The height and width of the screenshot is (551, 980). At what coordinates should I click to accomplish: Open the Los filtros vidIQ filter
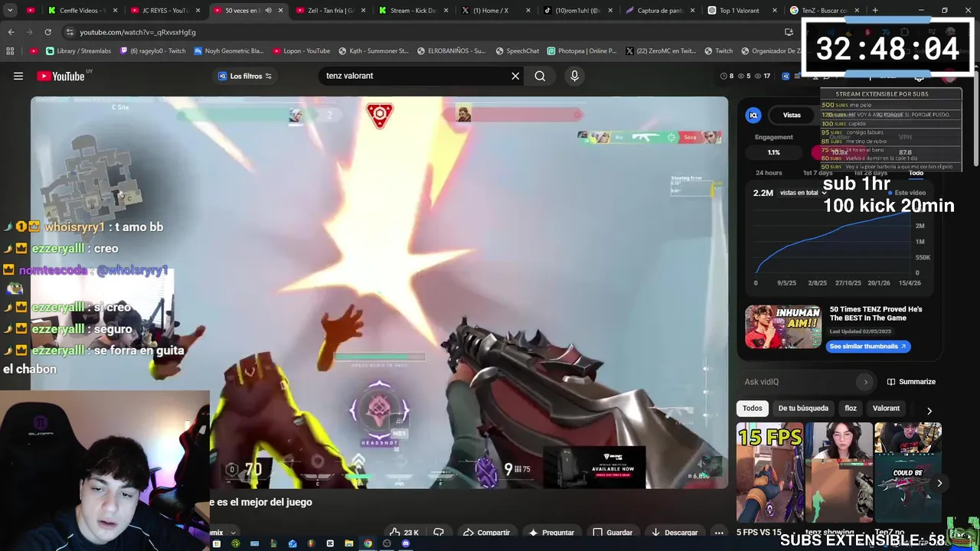coord(244,76)
